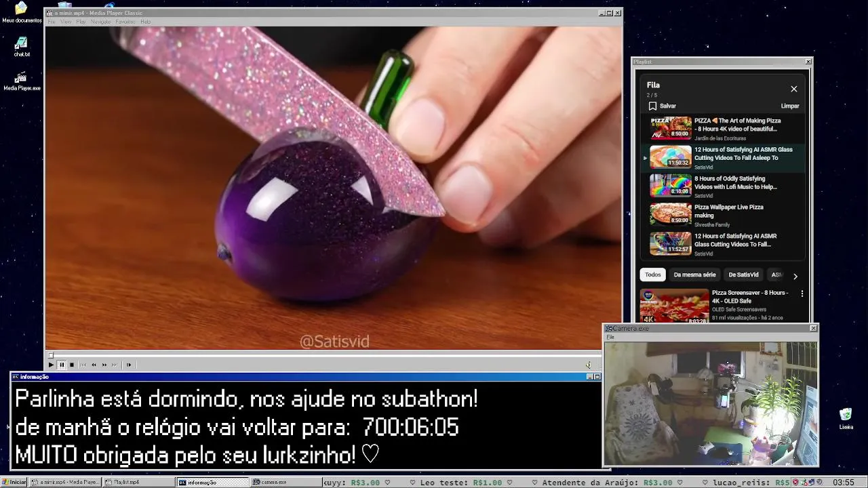The height and width of the screenshot is (488, 868).
Task: Open Meus documentos desktop icon
Action: coord(22,12)
